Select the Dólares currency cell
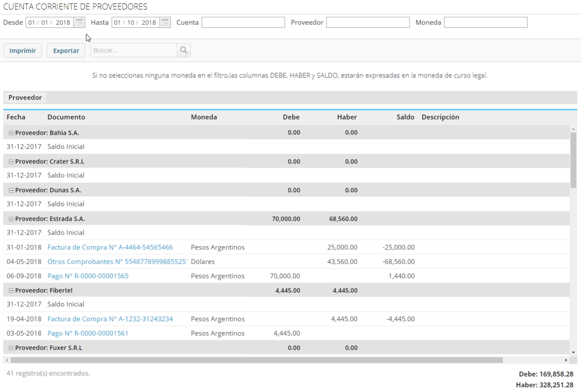The height and width of the screenshot is (392, 581). (x=203, y=262)
